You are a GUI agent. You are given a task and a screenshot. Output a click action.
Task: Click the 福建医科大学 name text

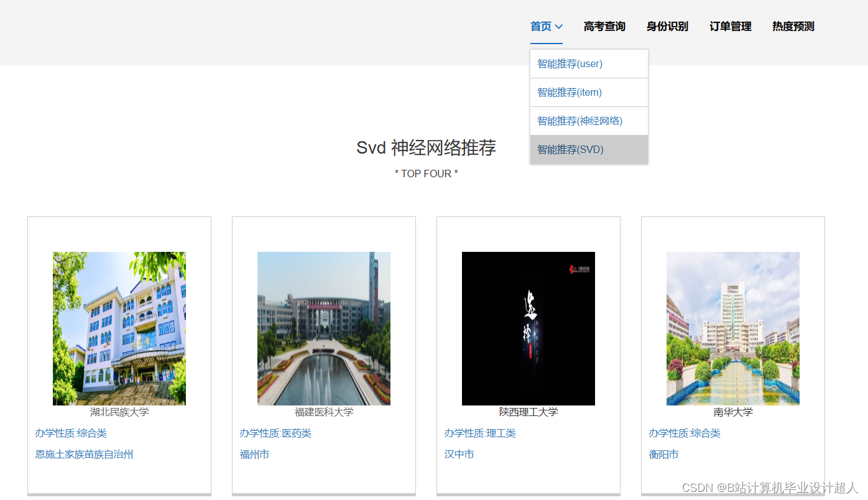[324, 412]
